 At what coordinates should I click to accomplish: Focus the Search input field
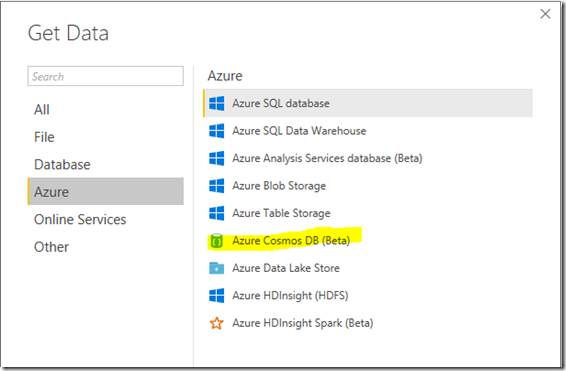[x=105, y=76]
